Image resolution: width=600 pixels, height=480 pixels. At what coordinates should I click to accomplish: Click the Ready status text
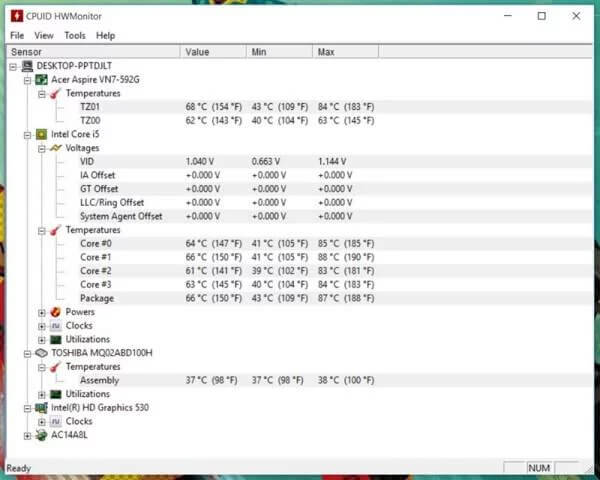click(18, 469)
